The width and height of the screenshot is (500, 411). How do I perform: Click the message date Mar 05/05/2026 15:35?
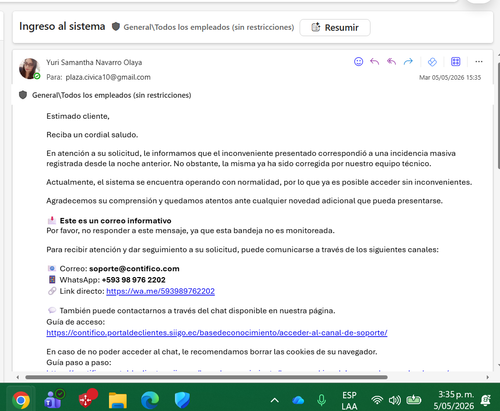click(450, 78)
